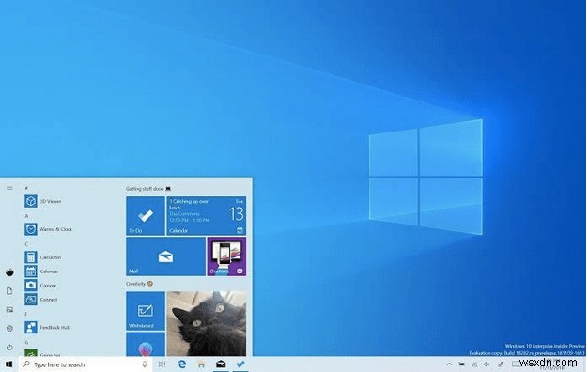Viewport: 588px width, 372px height.
Task: Click the user account avatar in Start rail
Action: 9,272
